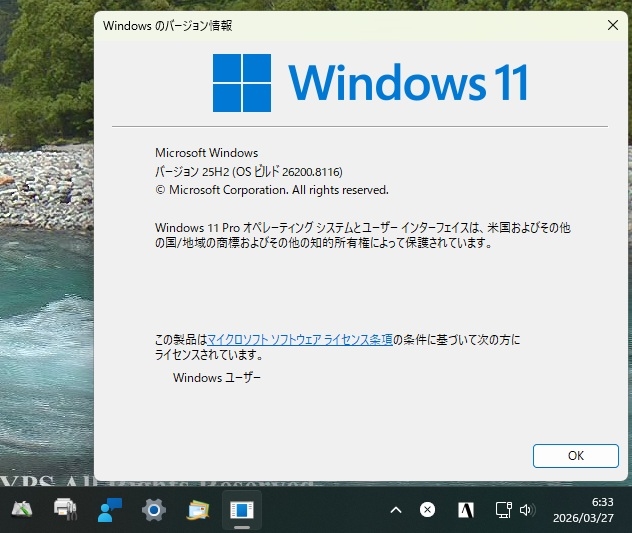632x533 pixels.
Task: Click the 'Windows ユーザー' licensee name
Action: click(x=217, y=378)
